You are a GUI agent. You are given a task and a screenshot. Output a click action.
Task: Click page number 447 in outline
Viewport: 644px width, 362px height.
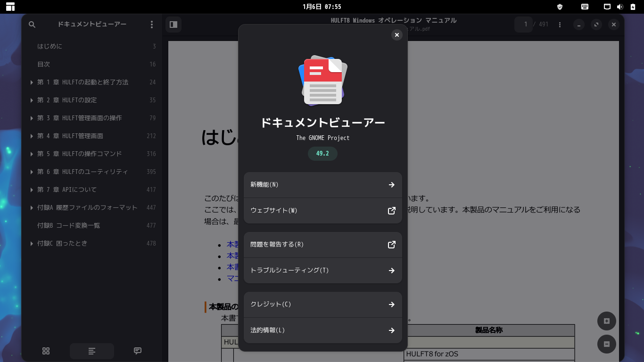point(151,208)
